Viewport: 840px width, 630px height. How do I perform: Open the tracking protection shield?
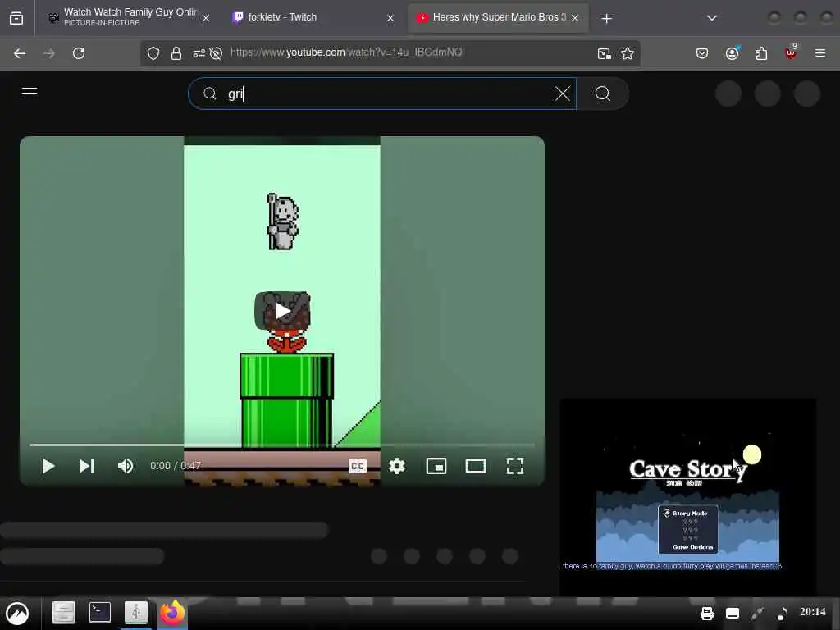[x=153, y=53]
